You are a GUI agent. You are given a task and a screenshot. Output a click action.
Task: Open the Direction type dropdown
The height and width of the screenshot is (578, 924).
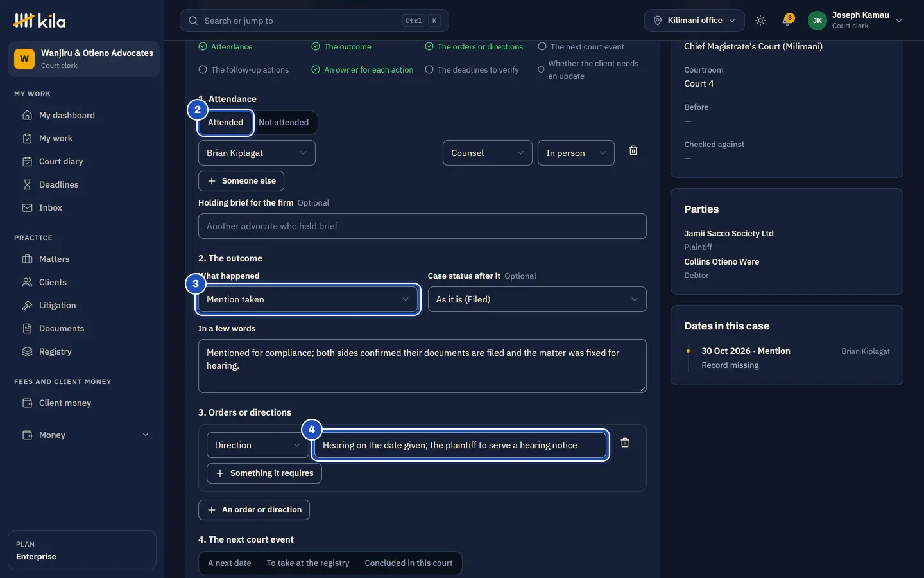[x=258, y=445]
